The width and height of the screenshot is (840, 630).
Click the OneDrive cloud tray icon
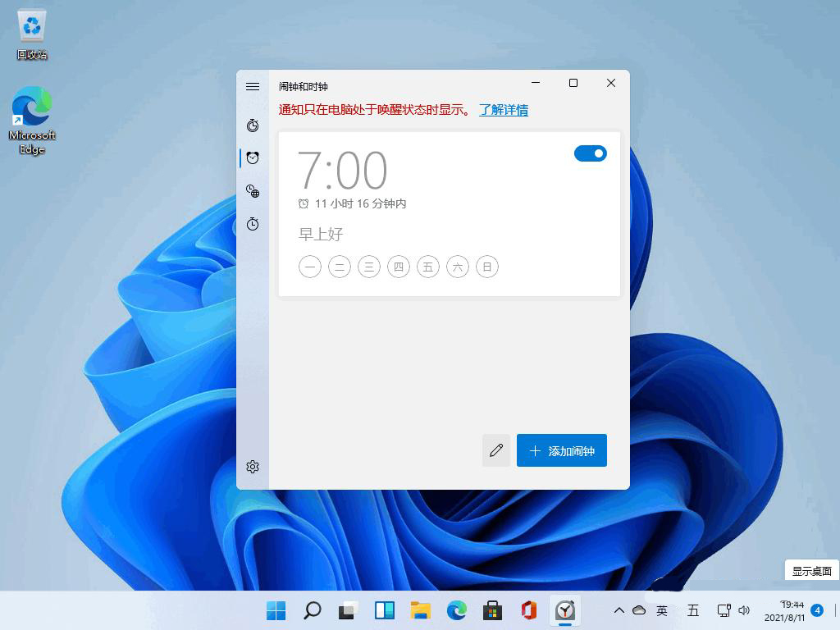pyautogui.click(x=638, y=610)
